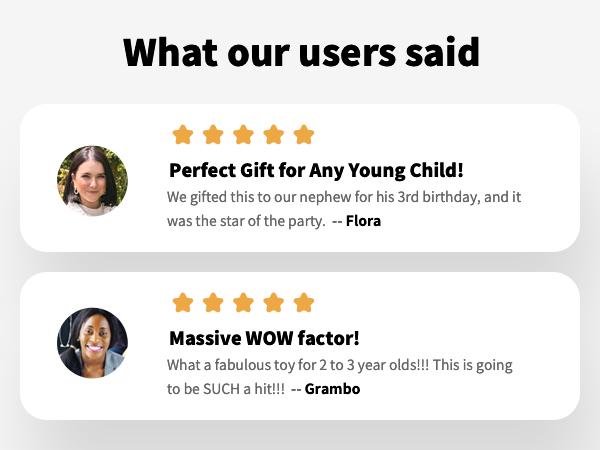Click the review text about 2 to 3 year olds
This screenshot has width=600, height=450.
[339, 365]
